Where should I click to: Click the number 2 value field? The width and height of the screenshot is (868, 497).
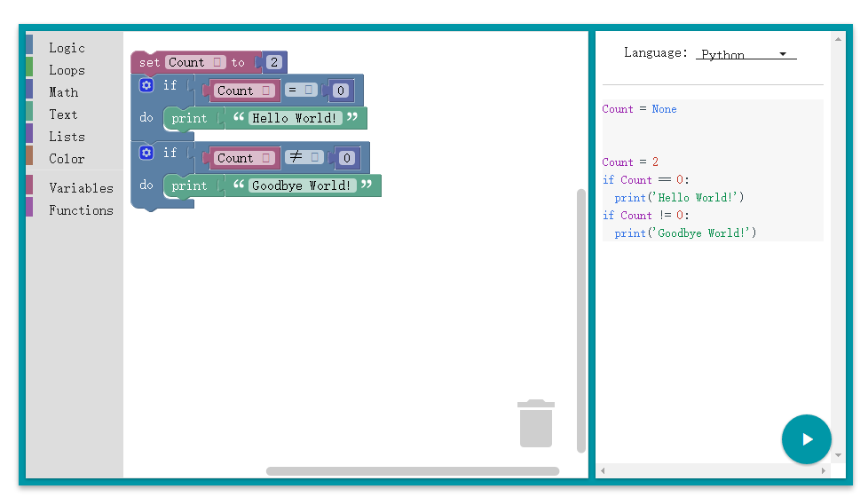pos(274,62)
